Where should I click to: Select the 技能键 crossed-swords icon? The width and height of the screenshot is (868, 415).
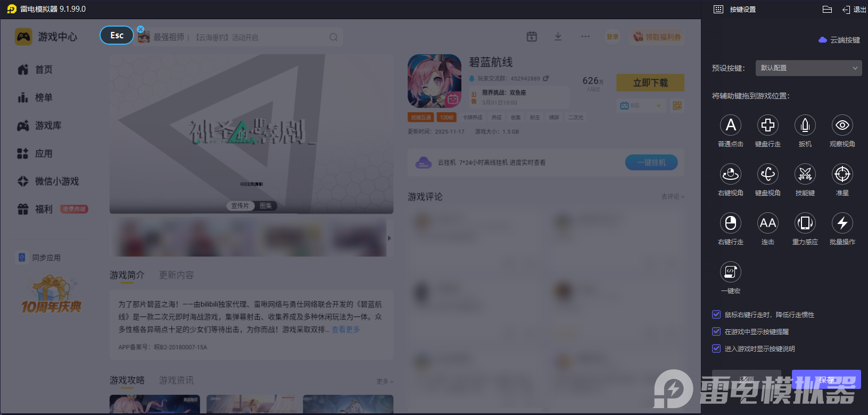(x=805, y=174)
